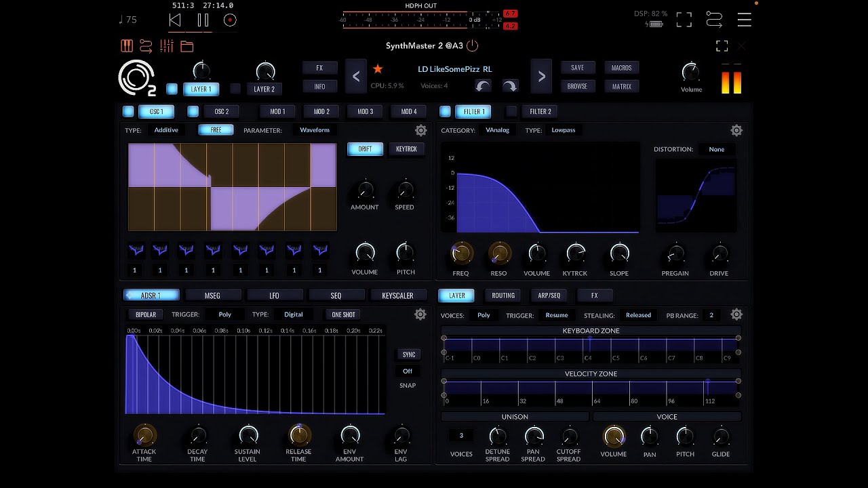Switch to the ROUTING tab
Image resolution: width=868 pixels, height=488 pixels.
(x=503, y=296)
